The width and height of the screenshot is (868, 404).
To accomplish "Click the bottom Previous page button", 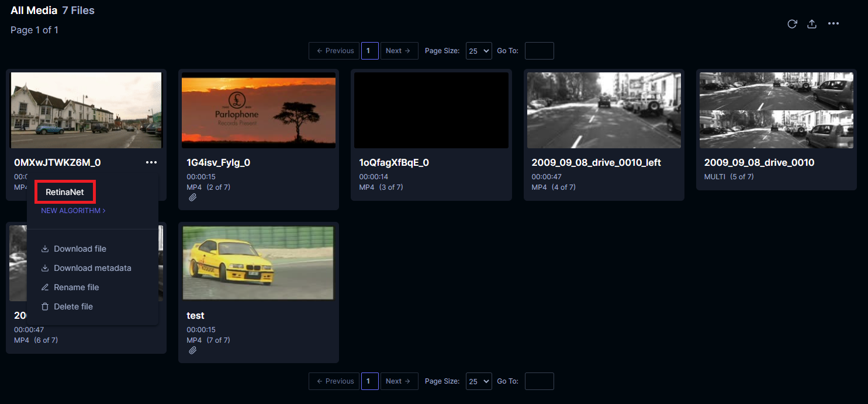I will pos(334,381).
